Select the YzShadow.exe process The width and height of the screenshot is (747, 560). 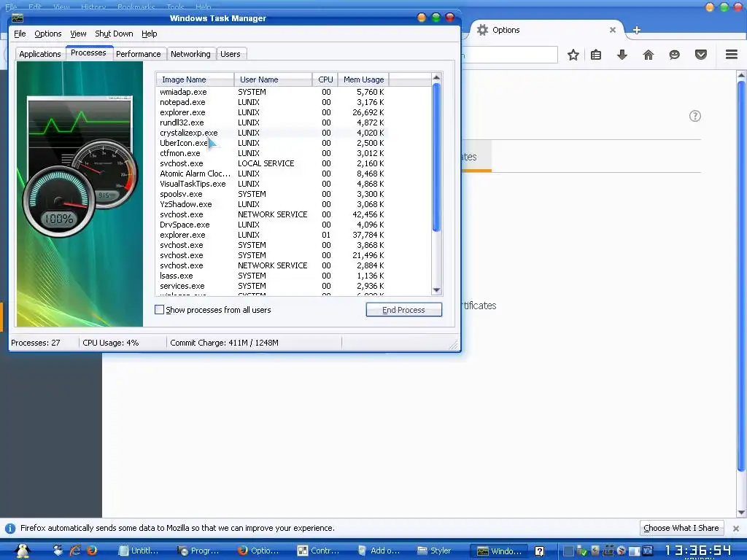pyautogui.click(x=271, y=204)
